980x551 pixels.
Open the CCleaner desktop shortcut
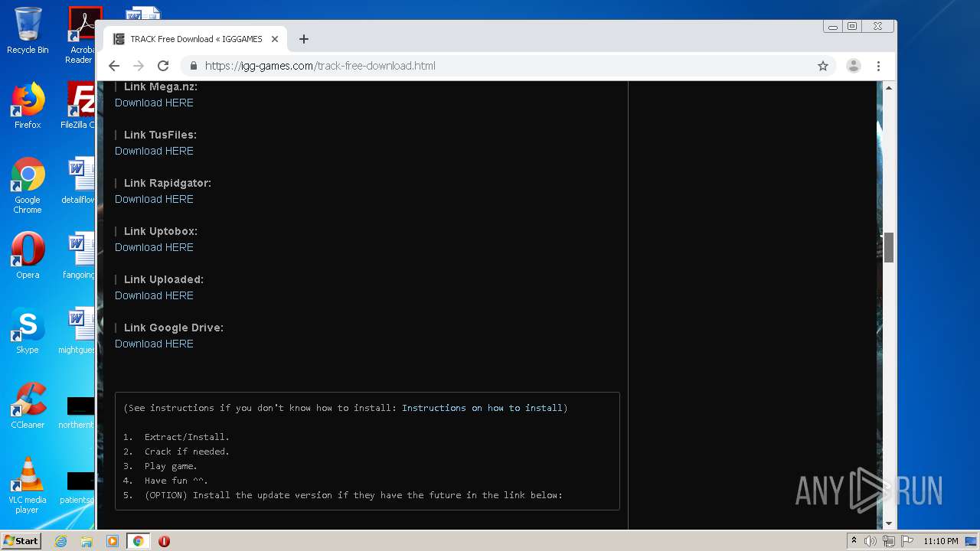(x=28, y=406)
